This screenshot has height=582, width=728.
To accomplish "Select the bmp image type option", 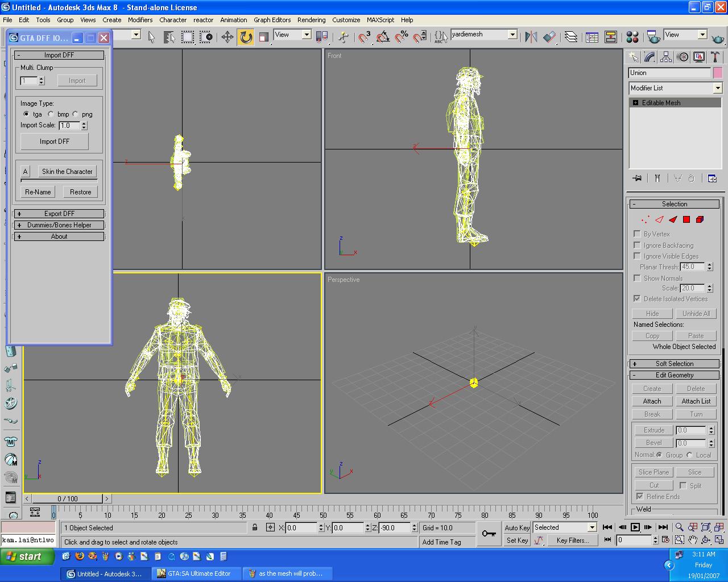I will pos(51,114).
